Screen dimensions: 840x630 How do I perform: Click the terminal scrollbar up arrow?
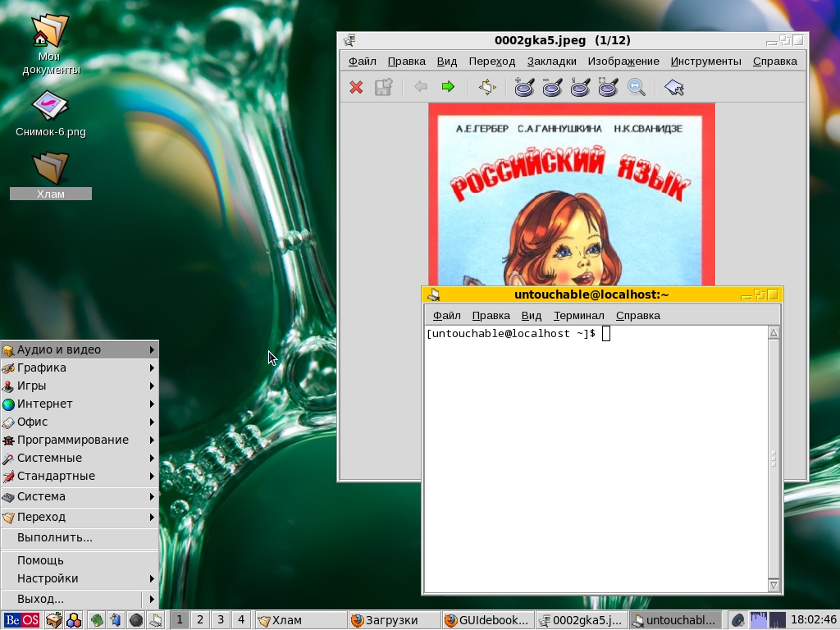coord(774,333)
